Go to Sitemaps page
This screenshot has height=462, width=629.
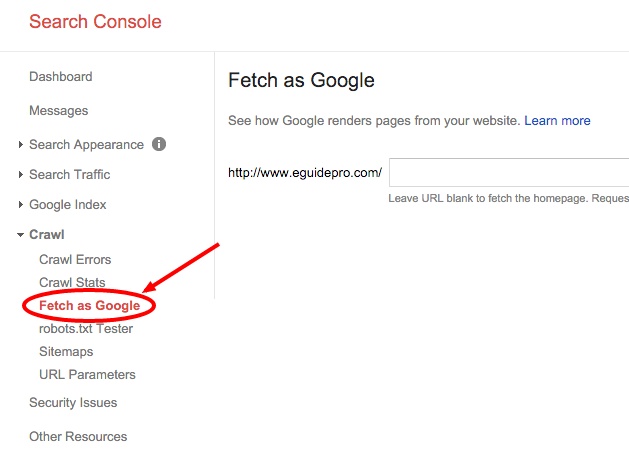(66, 352)
